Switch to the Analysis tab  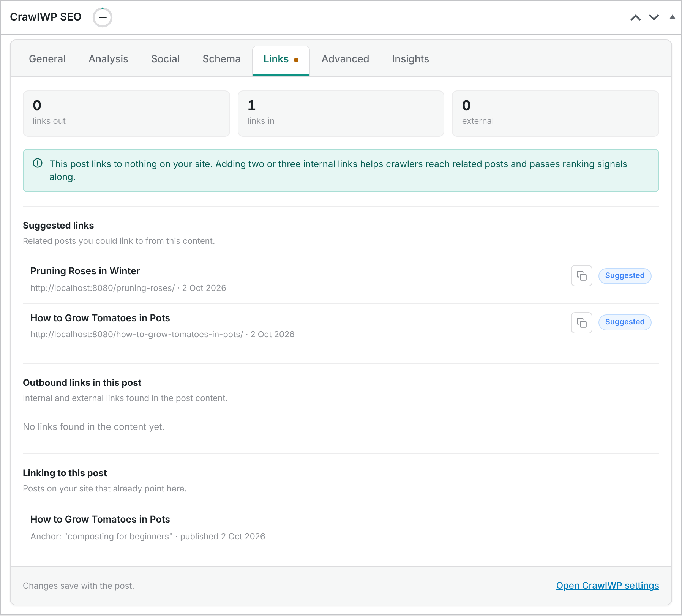point(108,59)
